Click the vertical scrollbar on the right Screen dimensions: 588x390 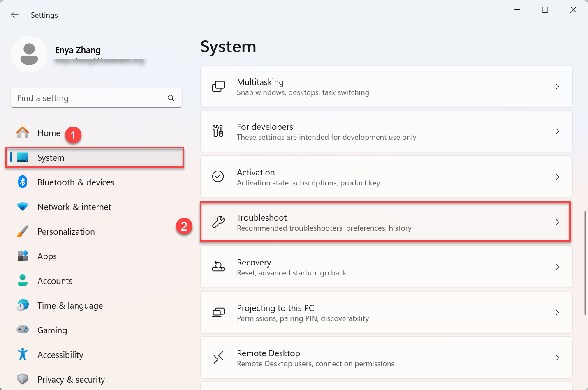pos(585,263)
